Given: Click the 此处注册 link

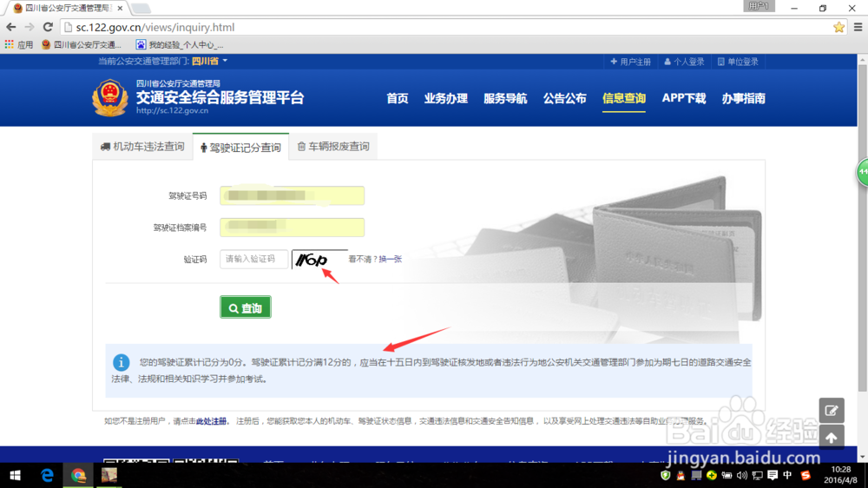Looking at the screenshot, I should pyautogui.click(x=211, y=421).
